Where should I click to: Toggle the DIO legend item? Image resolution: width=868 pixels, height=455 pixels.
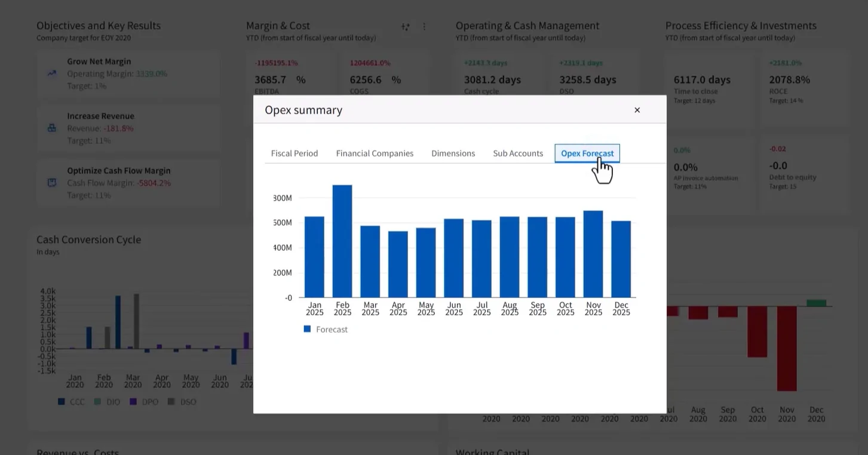coord(107,402)
